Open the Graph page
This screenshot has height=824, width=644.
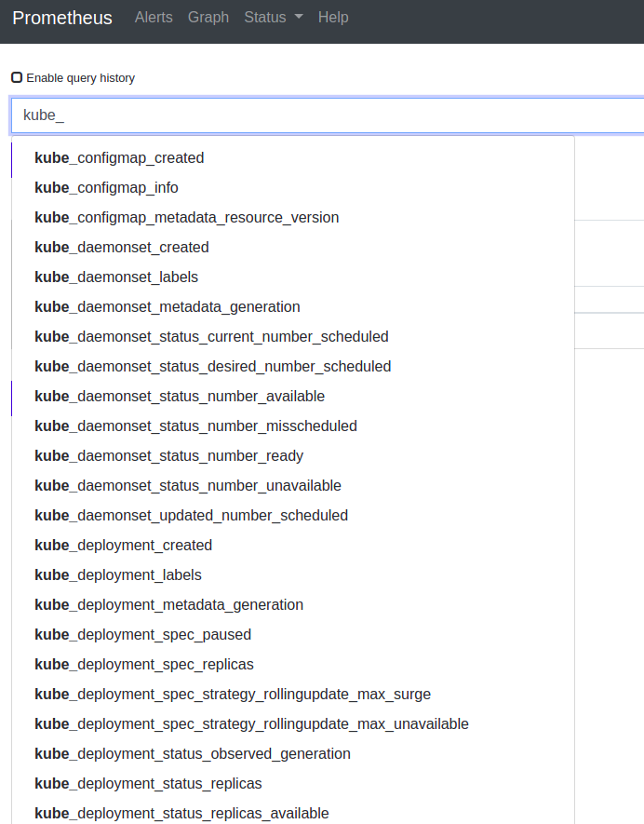208,18
